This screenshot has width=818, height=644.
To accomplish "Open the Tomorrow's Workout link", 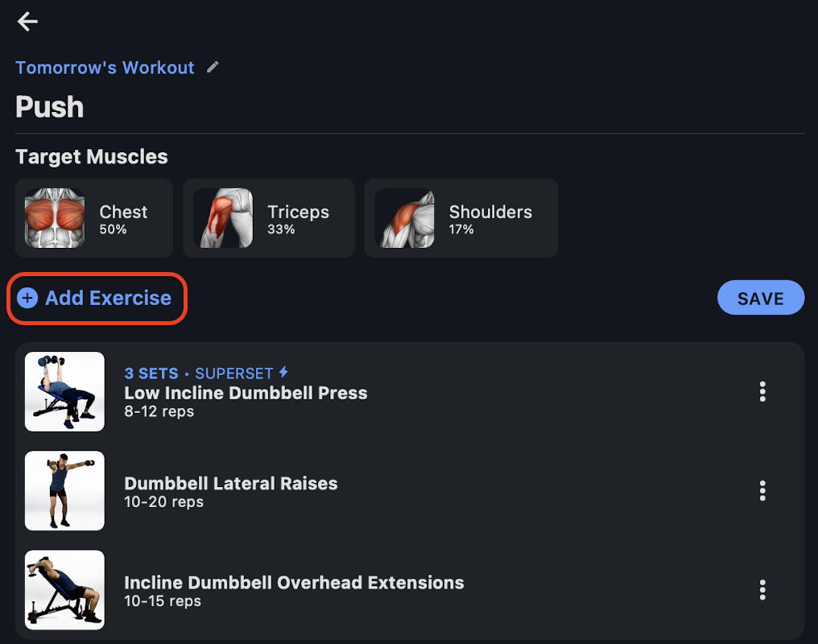I will (x=105, y=68).
